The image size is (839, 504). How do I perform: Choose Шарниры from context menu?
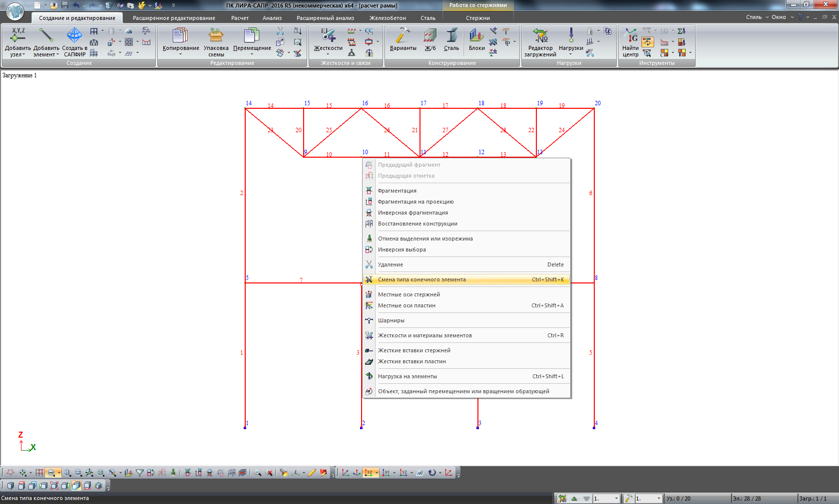coord(466,320)
